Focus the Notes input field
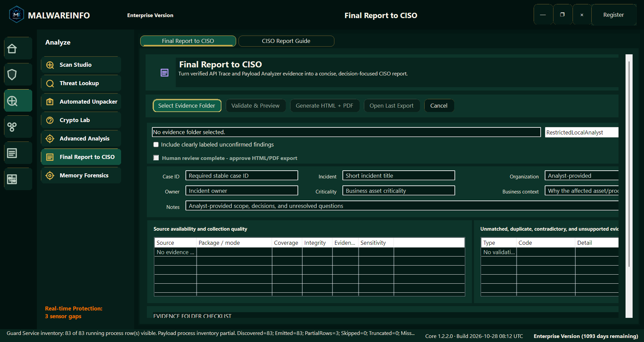 (x=402, y=206)
